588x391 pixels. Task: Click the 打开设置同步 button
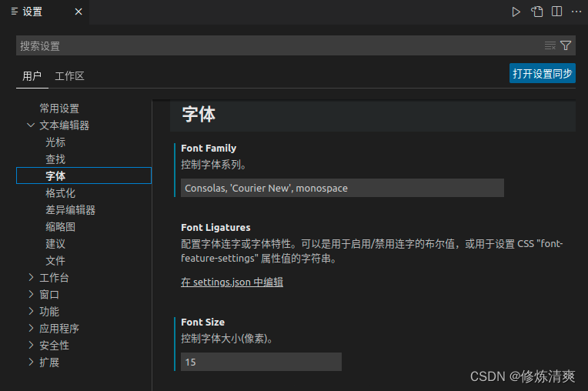(543, 73)
